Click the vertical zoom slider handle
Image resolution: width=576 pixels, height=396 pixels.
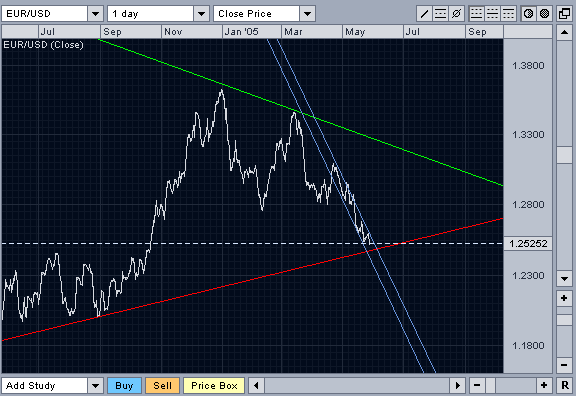tap(564, 320)
